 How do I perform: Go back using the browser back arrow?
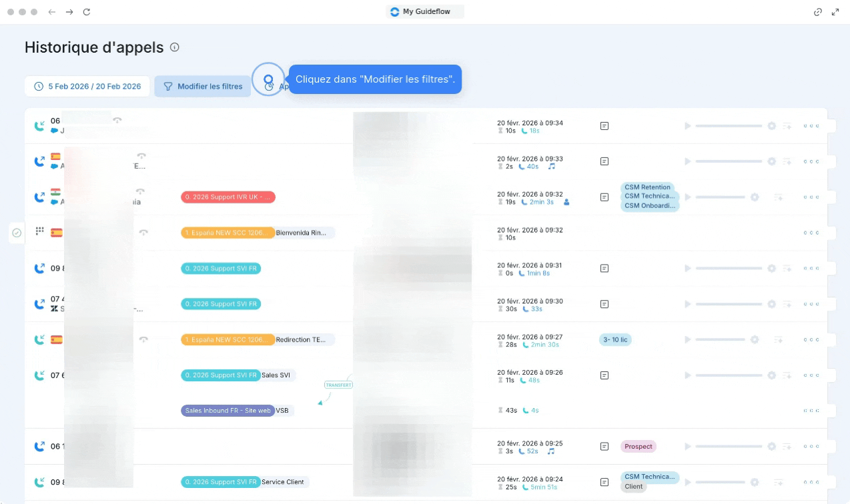(52, 12)
